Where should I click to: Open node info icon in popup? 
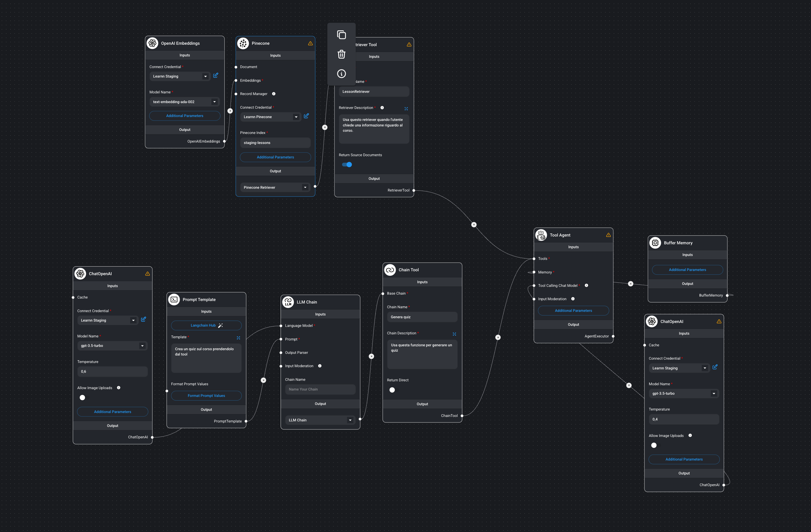(341, 74)
